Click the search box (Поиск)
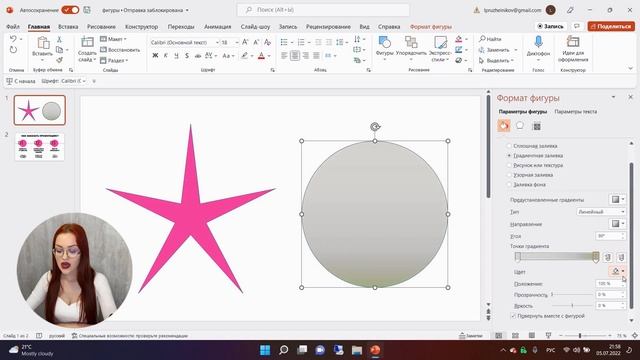 [x=323, y=10]
